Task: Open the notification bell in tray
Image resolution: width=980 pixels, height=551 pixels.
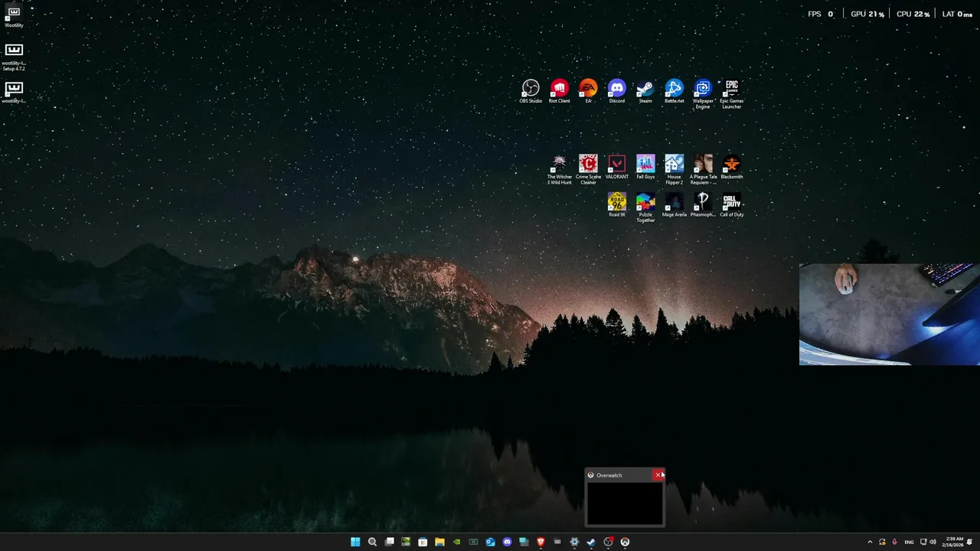Action: (969, 542)
